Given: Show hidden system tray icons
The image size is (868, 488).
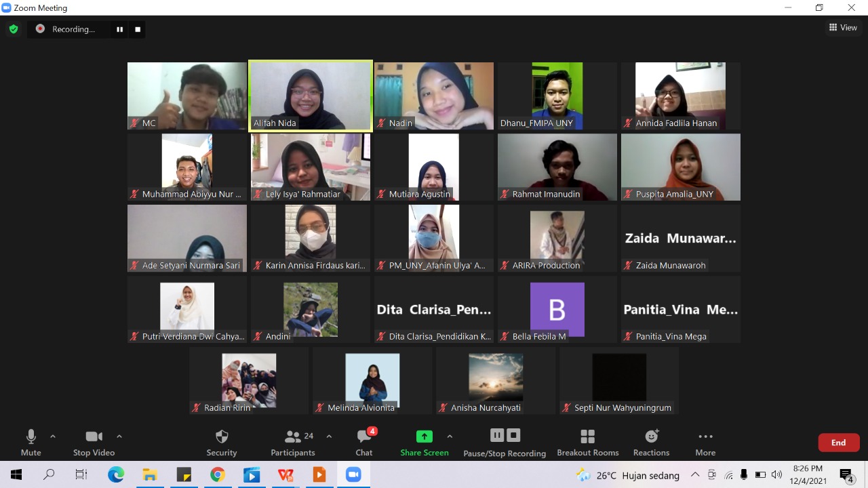Looking at the screenshot, I should (x=695, y=474).
